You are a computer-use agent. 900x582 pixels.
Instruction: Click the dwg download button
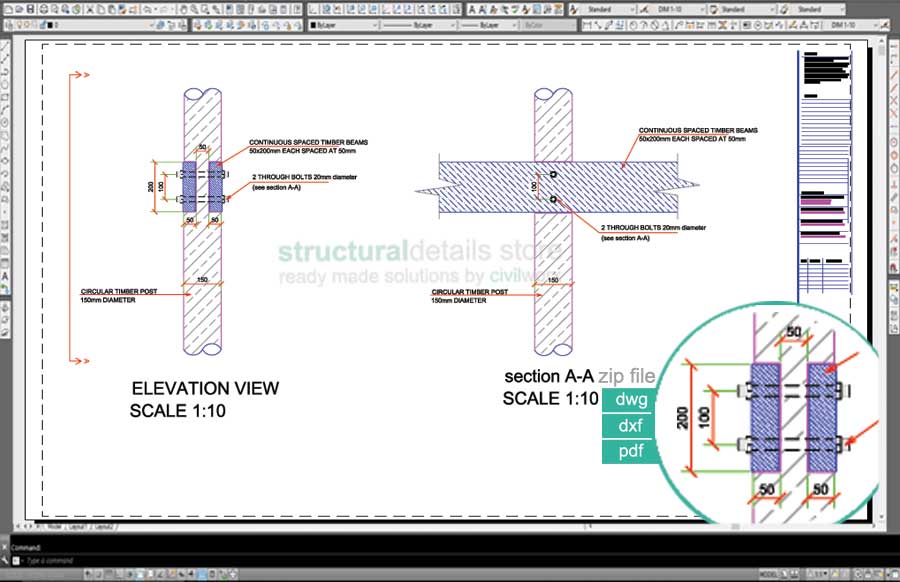[x=629, y=400]
